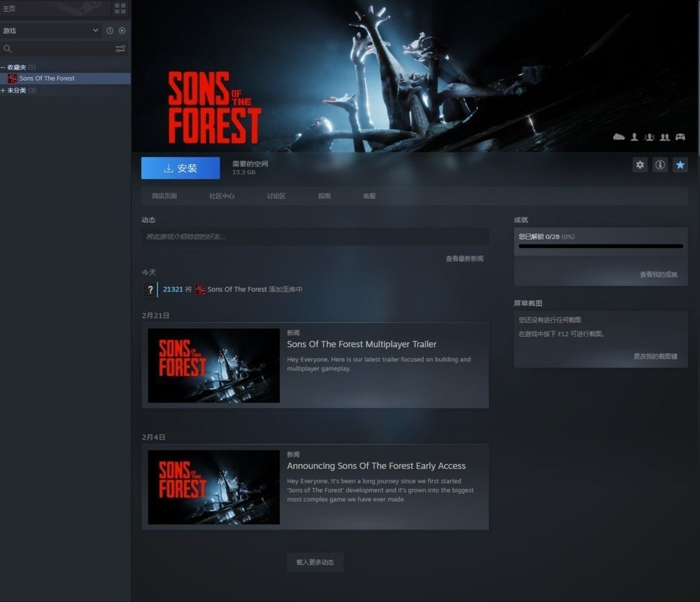700x602 pixels.
Task: Go to the 讨论区 tab
Action: coord(276,196)
